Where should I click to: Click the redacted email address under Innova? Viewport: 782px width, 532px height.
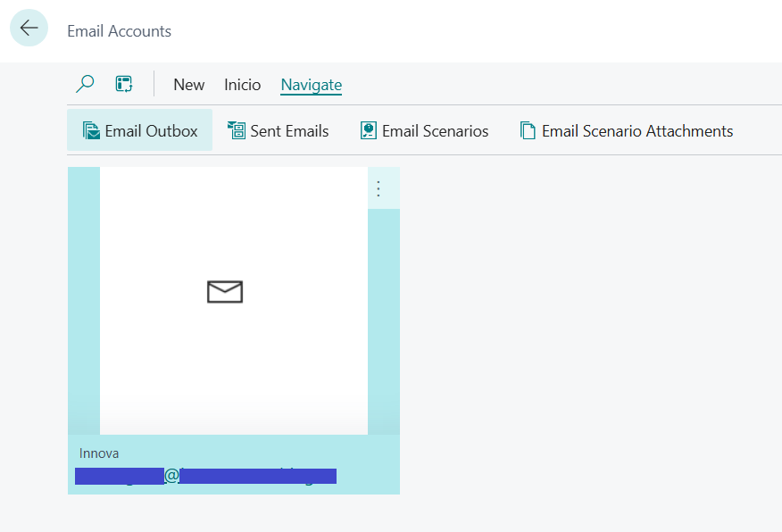point(205,476)
